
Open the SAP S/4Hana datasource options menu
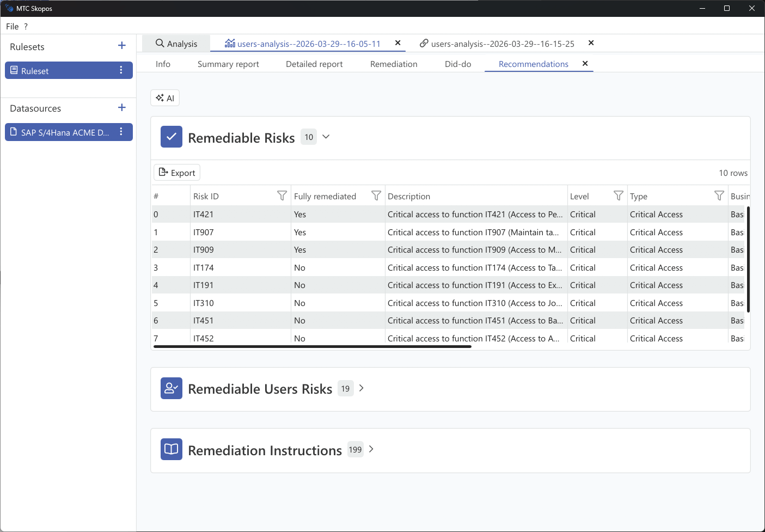pos(121,132)
